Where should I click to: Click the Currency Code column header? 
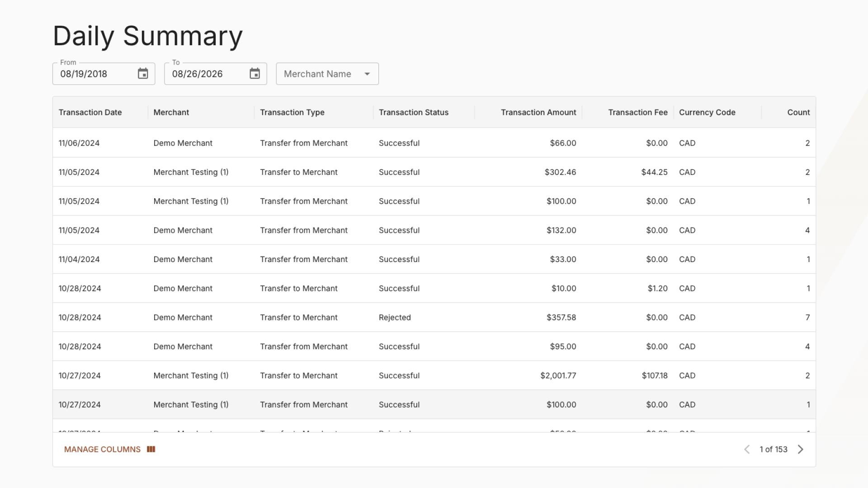[x=707, y=112]
